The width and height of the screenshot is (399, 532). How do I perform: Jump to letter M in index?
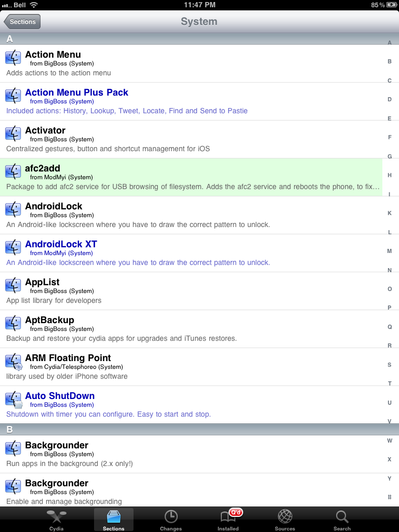pyautogui.click(x=390, y=251)
